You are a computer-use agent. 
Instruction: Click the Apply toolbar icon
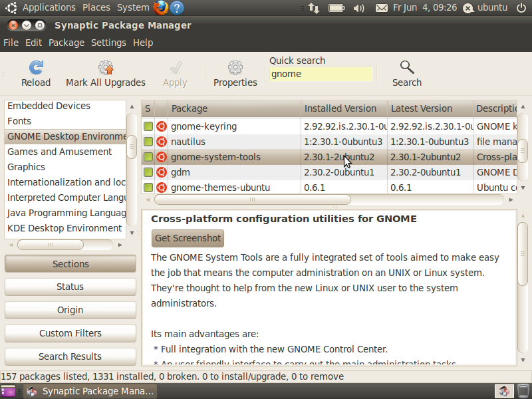(x=174, y=66)
